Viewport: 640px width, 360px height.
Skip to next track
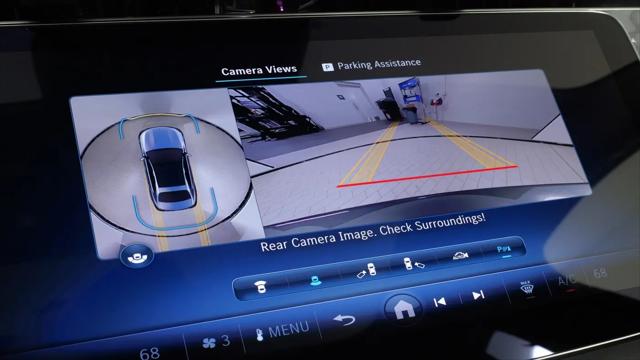(x=478, y=295)
